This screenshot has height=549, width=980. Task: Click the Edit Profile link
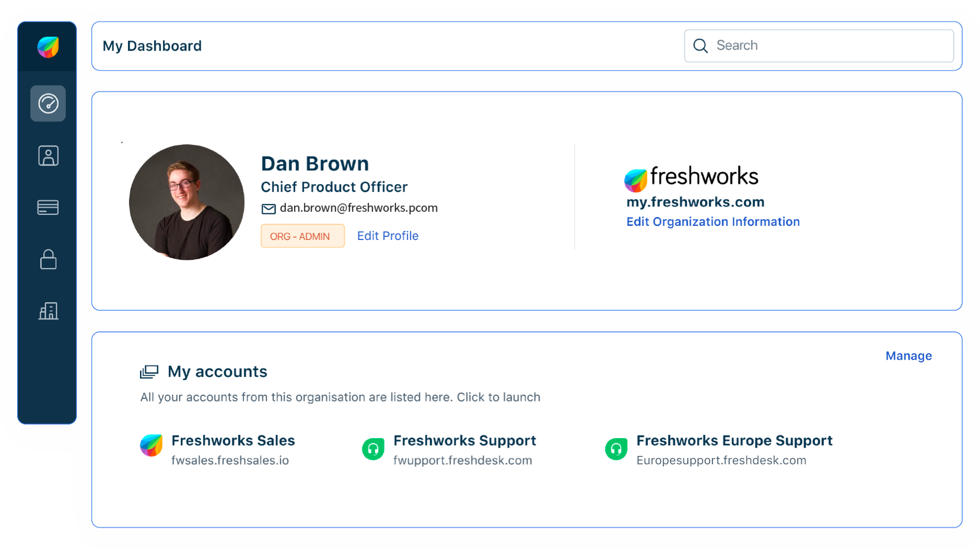387,236
